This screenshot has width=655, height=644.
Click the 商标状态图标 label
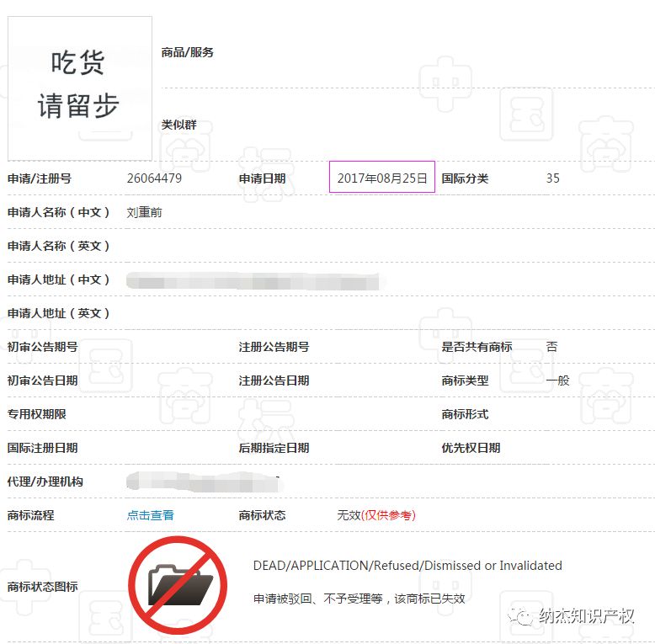[x=43, y=587]
